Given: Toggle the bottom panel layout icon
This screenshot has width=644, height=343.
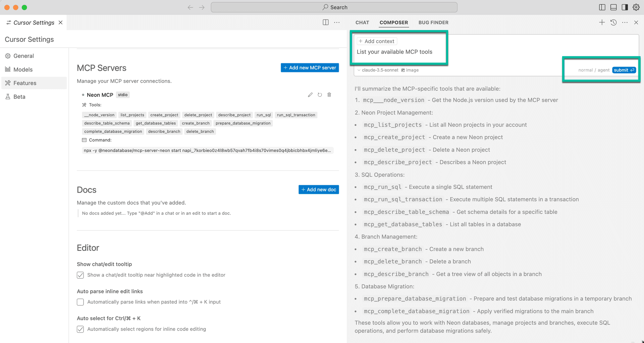Looking at the screenshot, I should coord(613,7).
